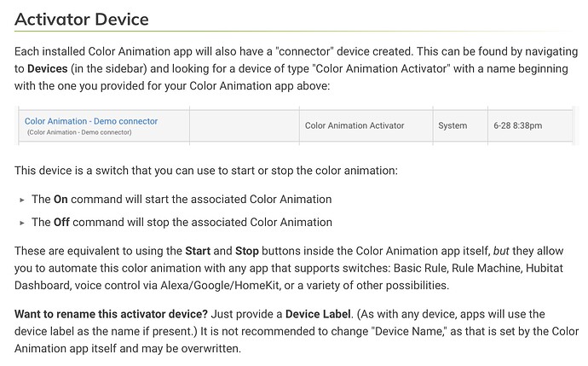Click the System cell in the device table

coord(453,125)
